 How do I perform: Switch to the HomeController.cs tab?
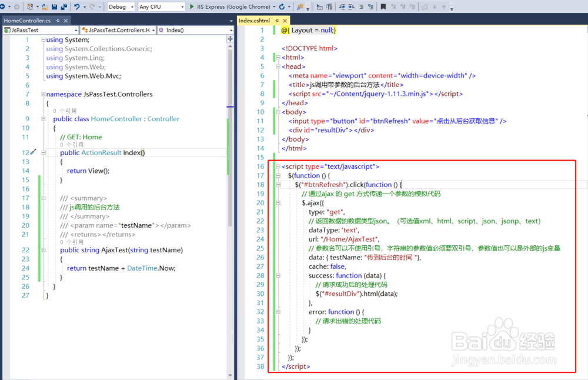[x=27, y=21]
